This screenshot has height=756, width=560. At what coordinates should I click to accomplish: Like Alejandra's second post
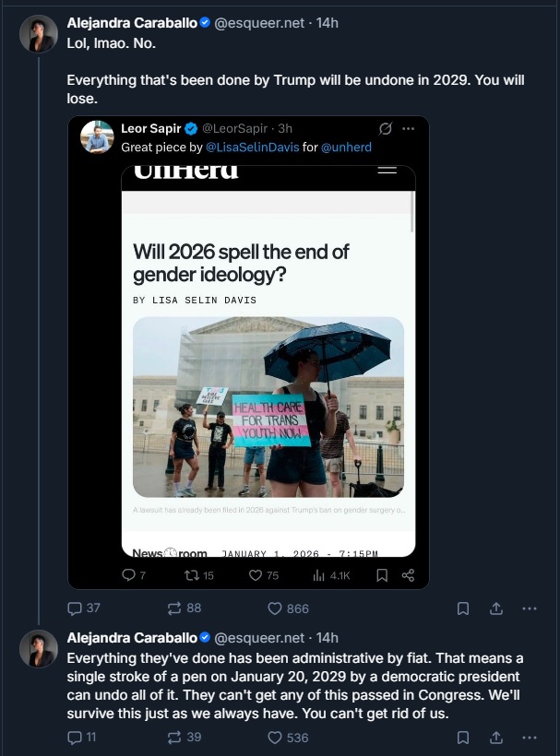274,738
